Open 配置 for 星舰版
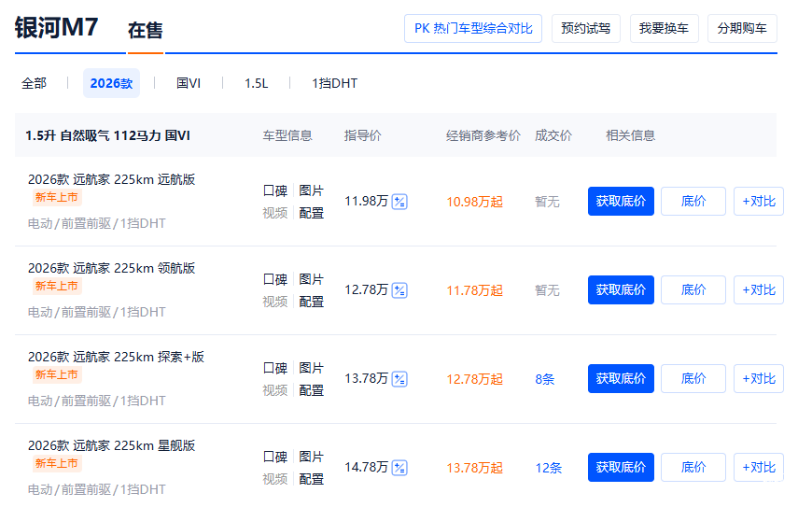This screenshot has height=507, width=812. (311, 479)
